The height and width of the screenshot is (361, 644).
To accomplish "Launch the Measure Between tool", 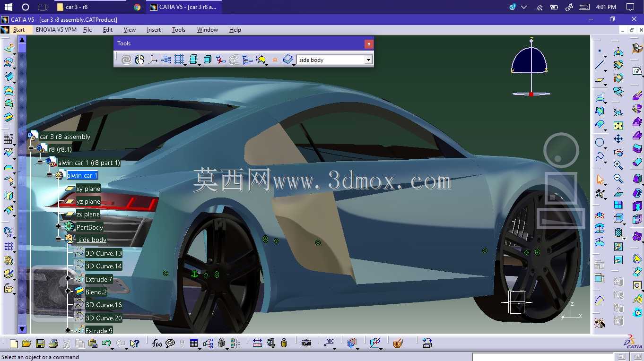I will pos(257,344).
